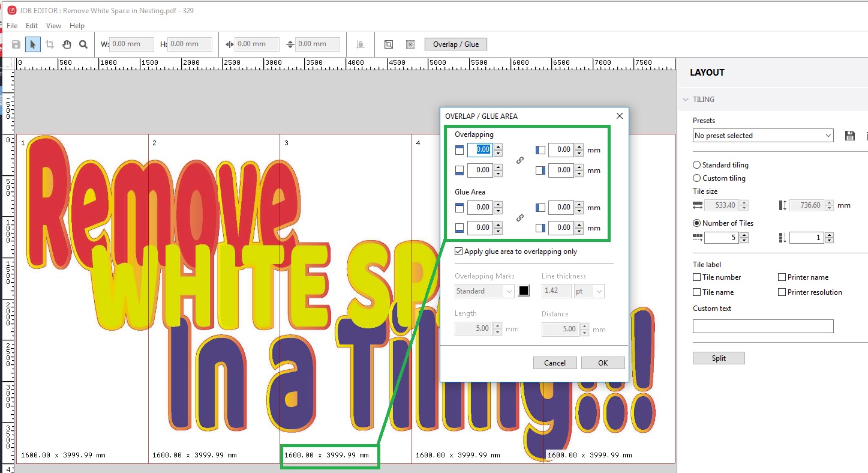Image resolution: width=868 pixels, height=473 pixels.
Task: Click the Save document icon
Action: click(x=16, y=44)
